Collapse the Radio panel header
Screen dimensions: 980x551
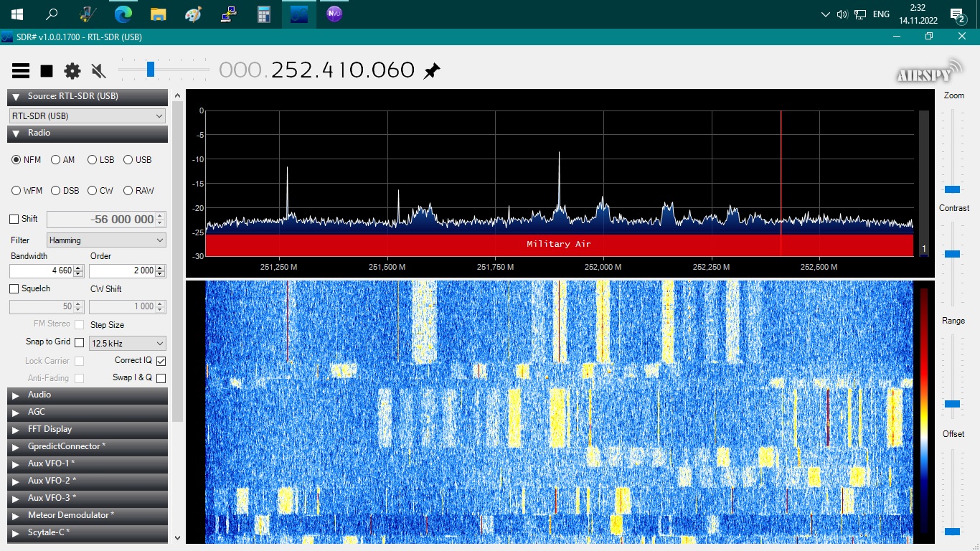39,133
